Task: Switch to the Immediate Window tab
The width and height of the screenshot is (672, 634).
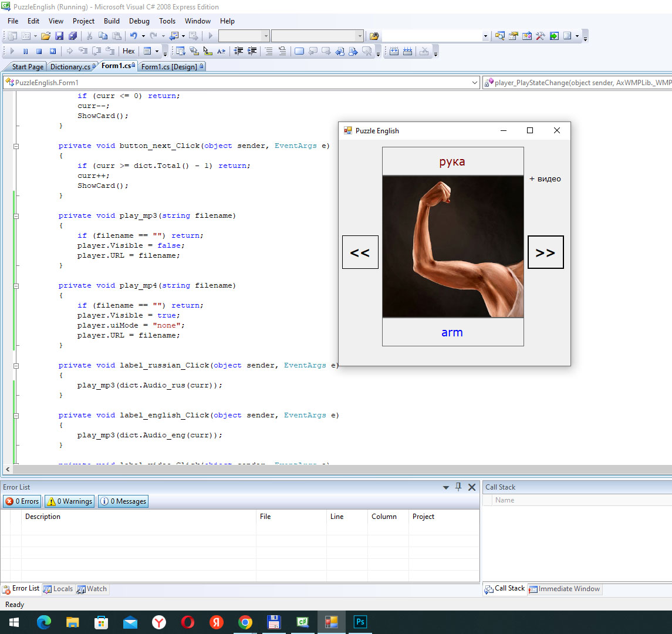Action: pyautogui.click(x=565, y=589)
